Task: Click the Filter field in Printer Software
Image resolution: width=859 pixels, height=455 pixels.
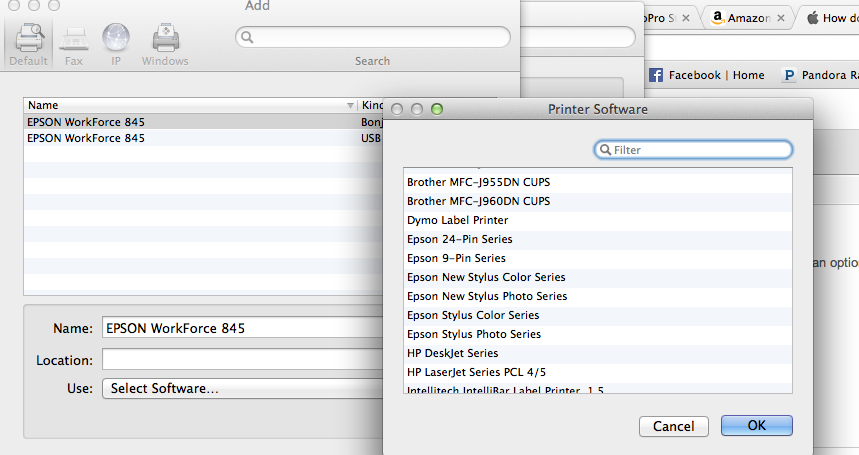Action: click(x=693, y=149)
